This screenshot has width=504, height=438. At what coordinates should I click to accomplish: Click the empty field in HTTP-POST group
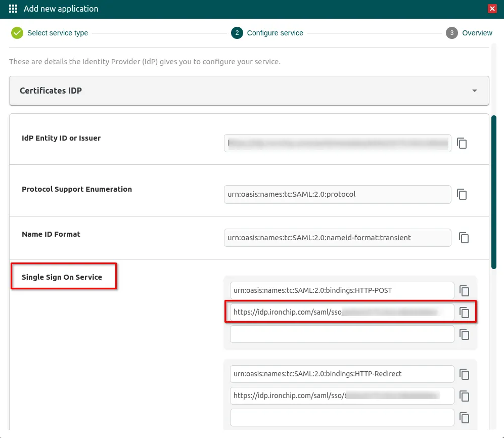342,334
